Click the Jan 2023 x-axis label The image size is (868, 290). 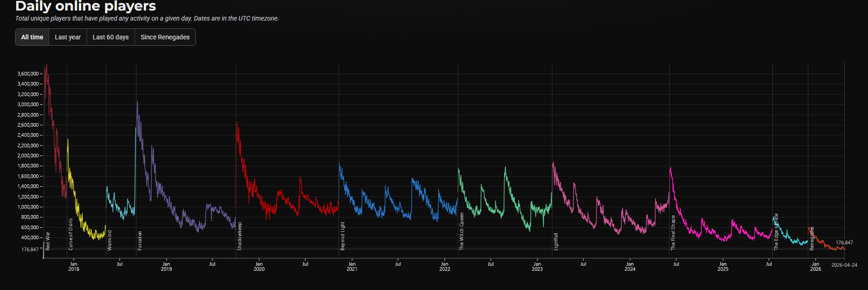[537, 266]
